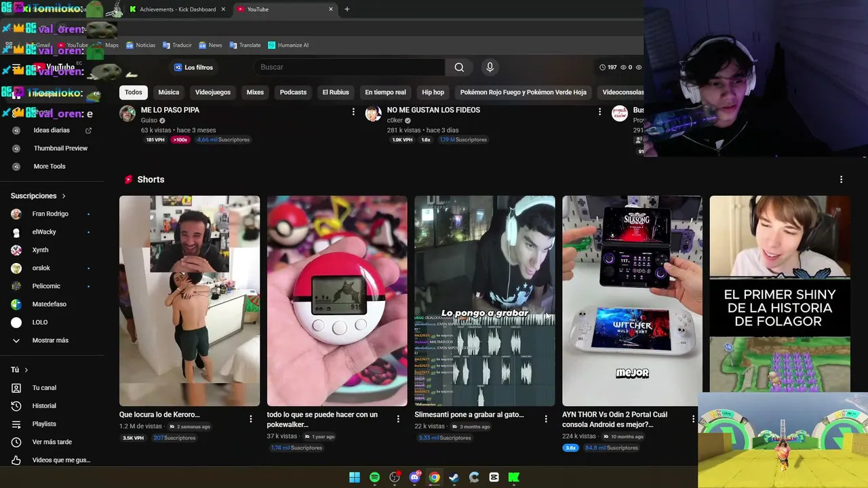Open Google Chrome from the taskbar
The height and width of the screenshot is (488, 868).
tap(434, 477)
